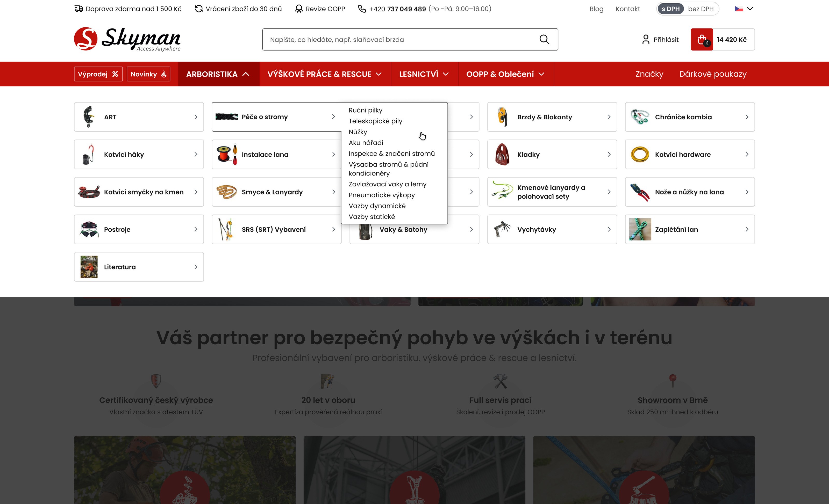The width and height of the screenshot is (829, 504).
Task: Click the phone icon in top bar
Action: 362,9
